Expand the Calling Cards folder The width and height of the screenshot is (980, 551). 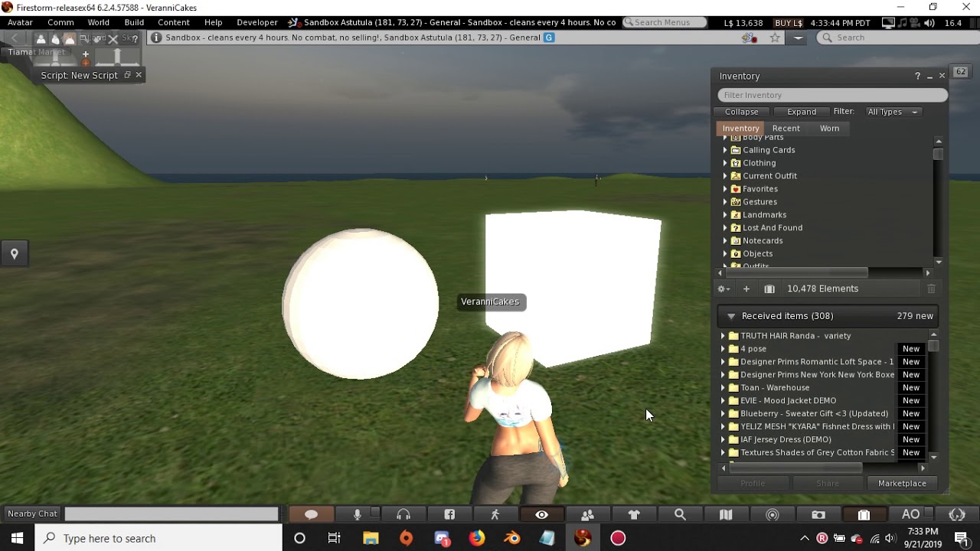click(725, 150)
